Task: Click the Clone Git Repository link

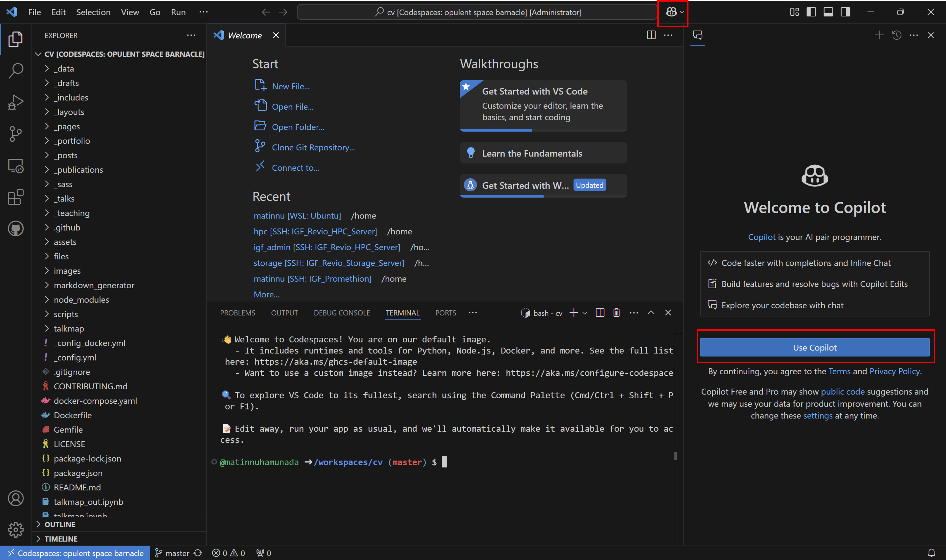Action: coord(313,148)
